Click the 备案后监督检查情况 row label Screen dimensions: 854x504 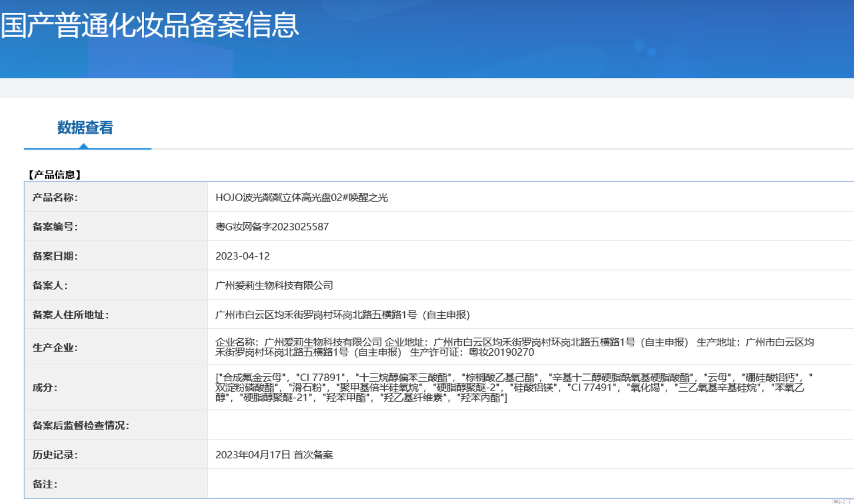[81, 426]
